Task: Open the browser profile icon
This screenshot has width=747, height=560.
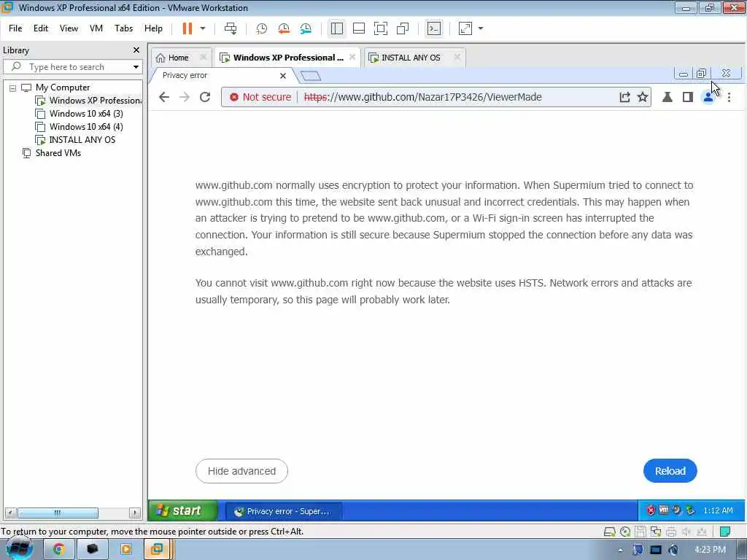Action: [708, 97]
